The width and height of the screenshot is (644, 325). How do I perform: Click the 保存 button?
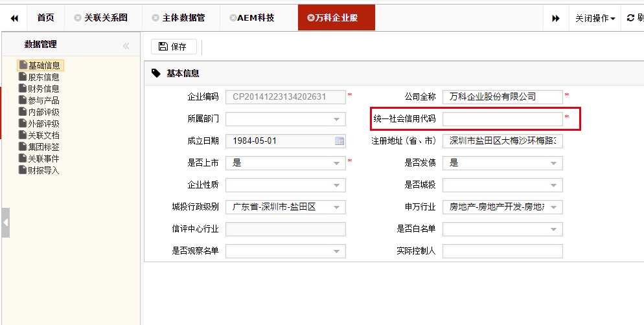click(x=174, y=47)
